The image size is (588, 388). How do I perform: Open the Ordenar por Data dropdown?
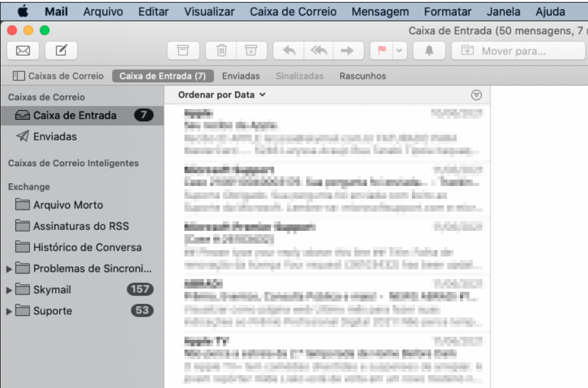[222, 95]
